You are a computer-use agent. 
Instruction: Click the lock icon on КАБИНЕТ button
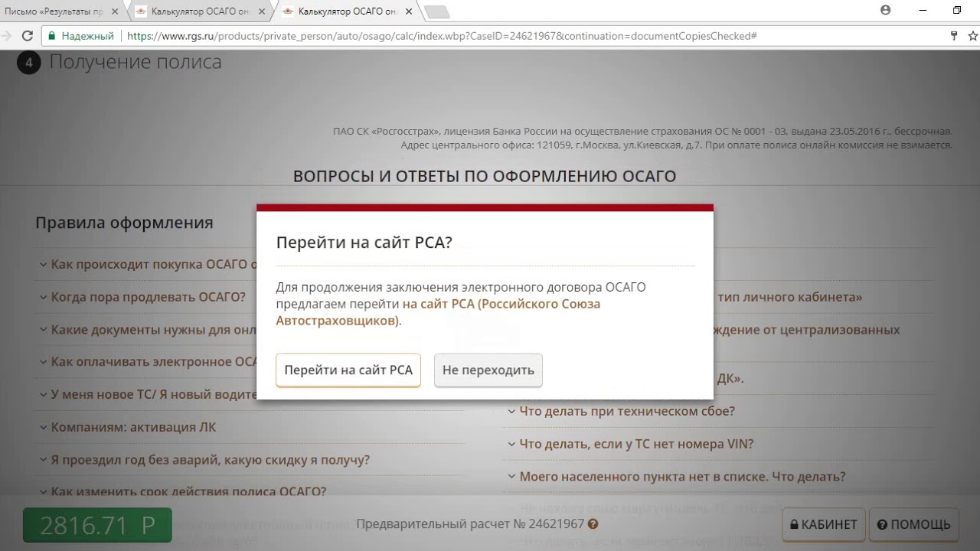(794, 524)
